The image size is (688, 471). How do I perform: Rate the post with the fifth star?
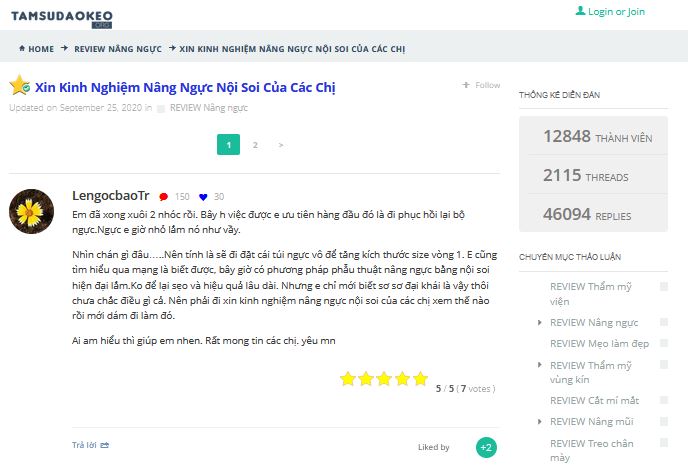click(x=420, y=378)
